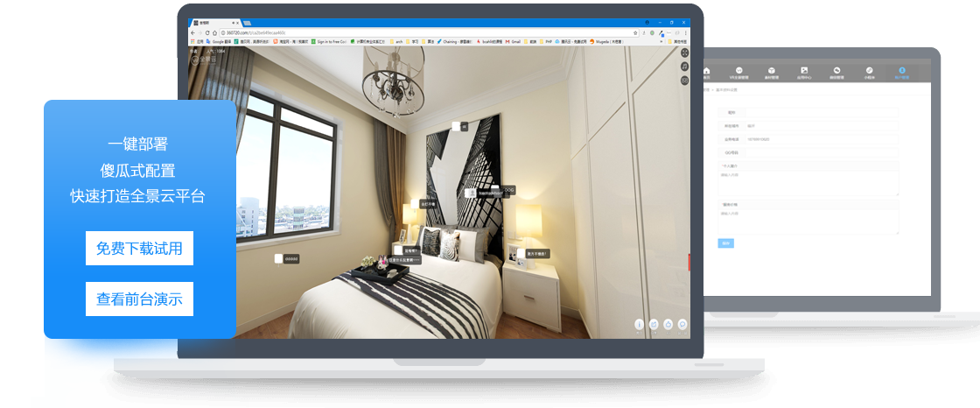Viewport: 980px width, 408px height.
Task: Click the fullscreen icon in the panorama viewer
Action: [x=684, y=53]
